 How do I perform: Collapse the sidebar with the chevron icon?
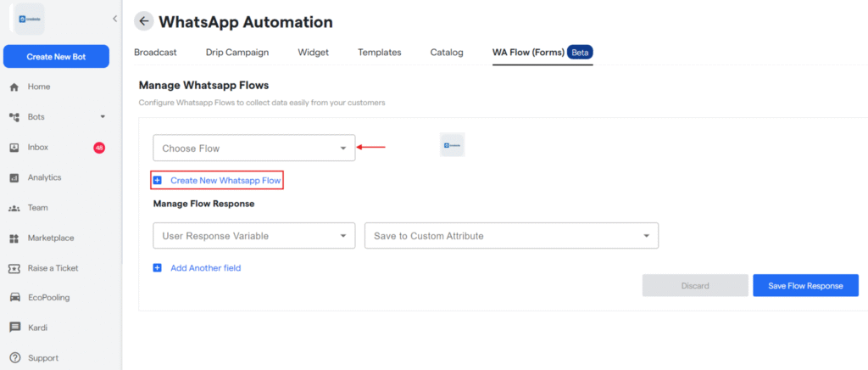tap(114, 19)
